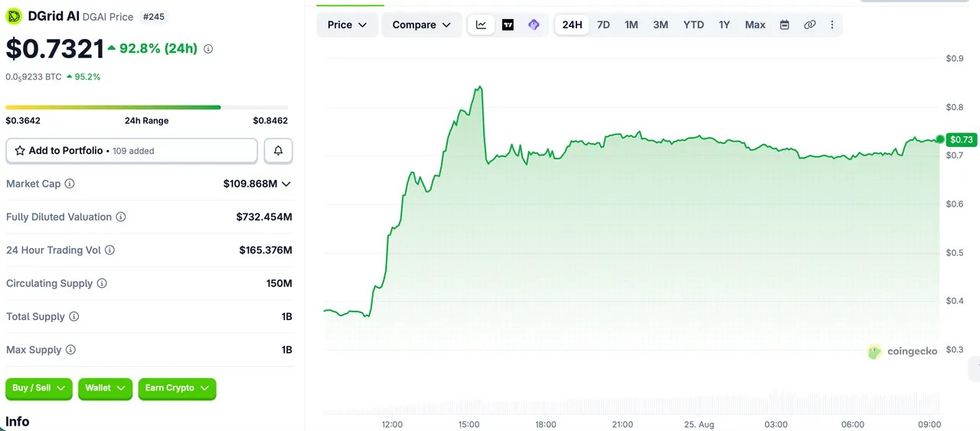Open Market Cap info icon
The height and width of the screenshot is (431, 980).
[70, 184]
